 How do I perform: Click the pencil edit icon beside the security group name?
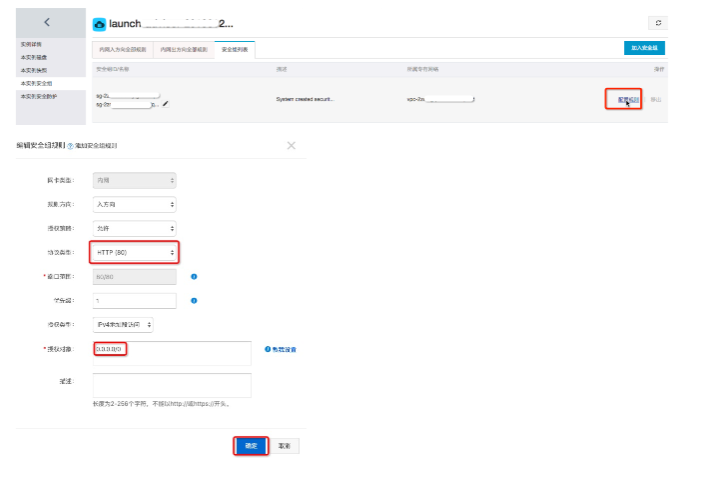click(166, 104)
